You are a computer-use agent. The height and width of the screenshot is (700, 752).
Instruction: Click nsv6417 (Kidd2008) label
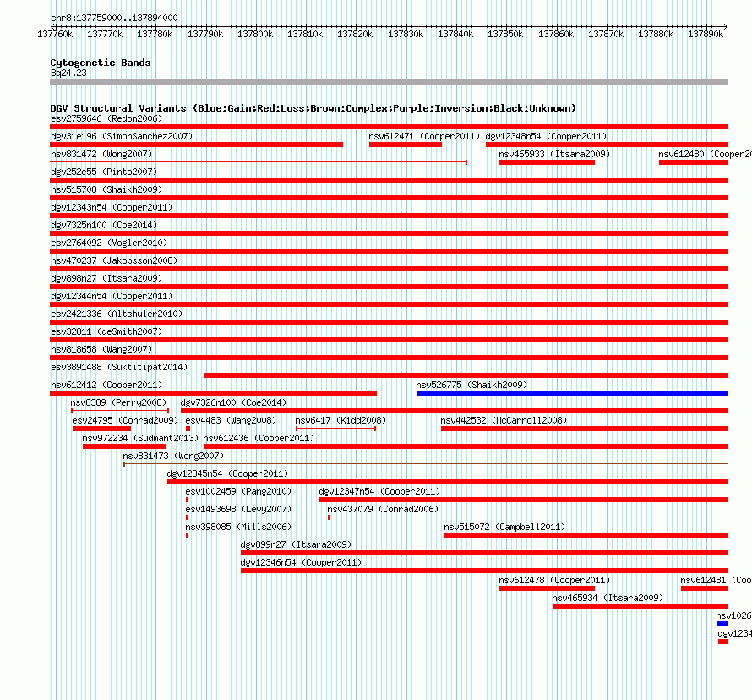click(341, 420)
